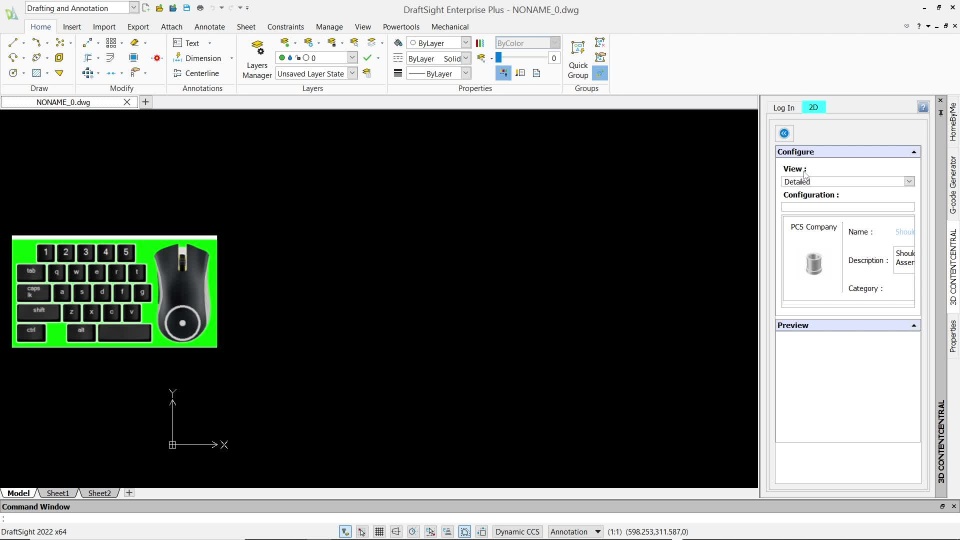960x540 pixels.
Task: Click the Pattern array tool in Modify
Action: (111, 43)
